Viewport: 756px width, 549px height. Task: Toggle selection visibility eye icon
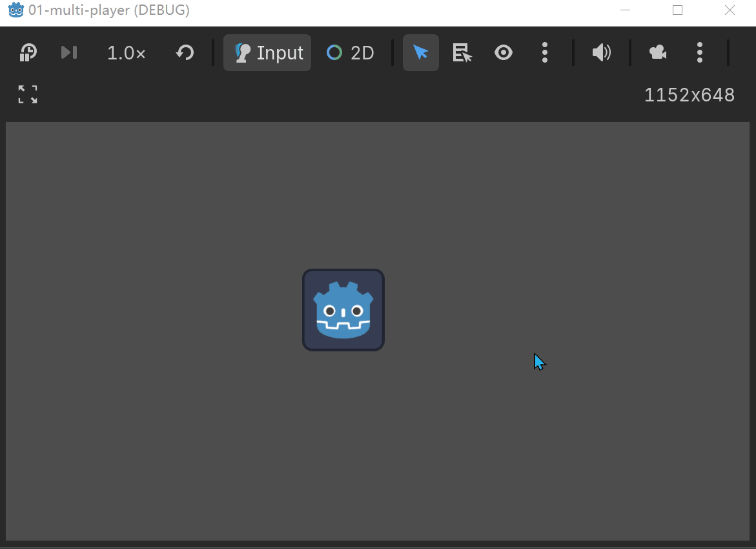pos(504,53)
